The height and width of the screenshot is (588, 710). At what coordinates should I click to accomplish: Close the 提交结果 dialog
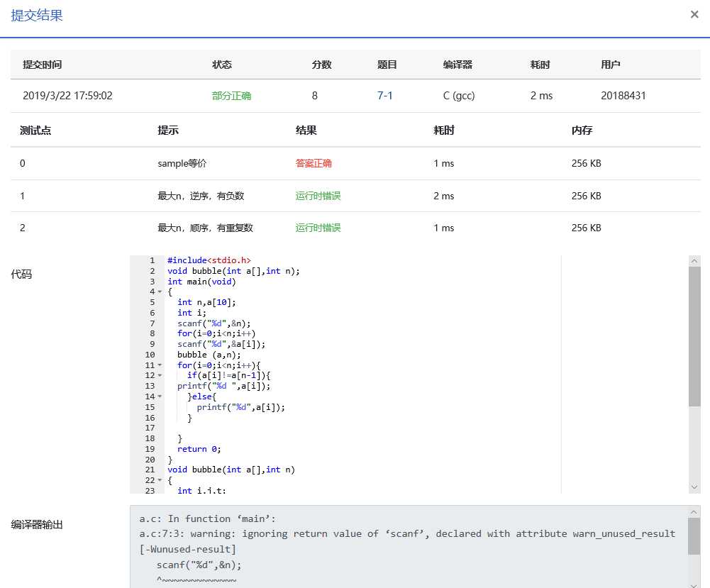694,14
